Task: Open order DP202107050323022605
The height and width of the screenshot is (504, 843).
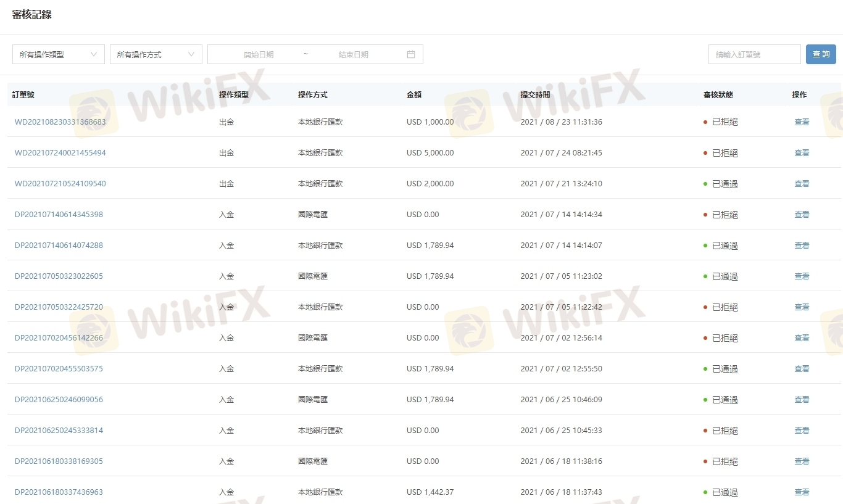Action: [x=59, y=276]
